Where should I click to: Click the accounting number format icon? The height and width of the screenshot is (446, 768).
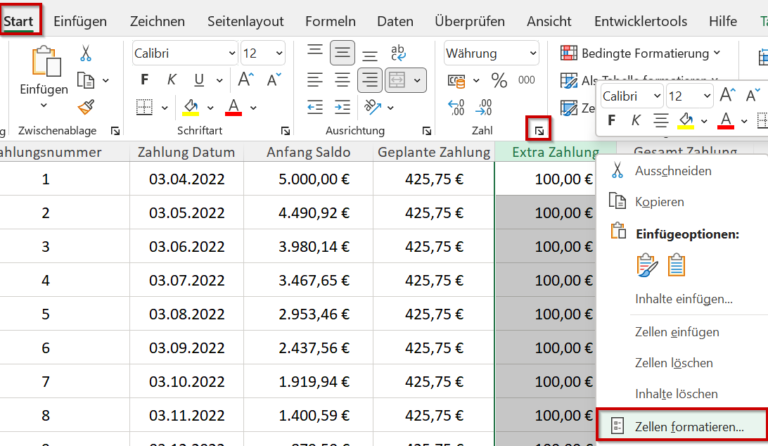pyautogui.click(x=456, y=80)
